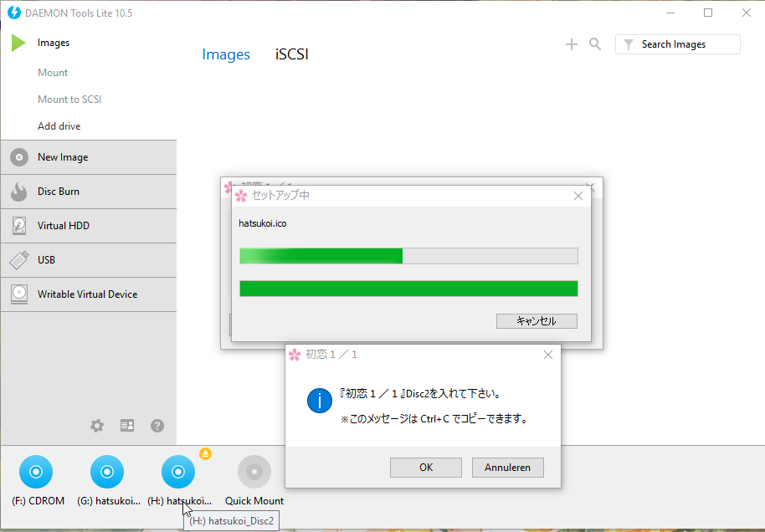Click the plus icon to add image
The width and height of the screenshot is (765, 532).
pos(572,44)
